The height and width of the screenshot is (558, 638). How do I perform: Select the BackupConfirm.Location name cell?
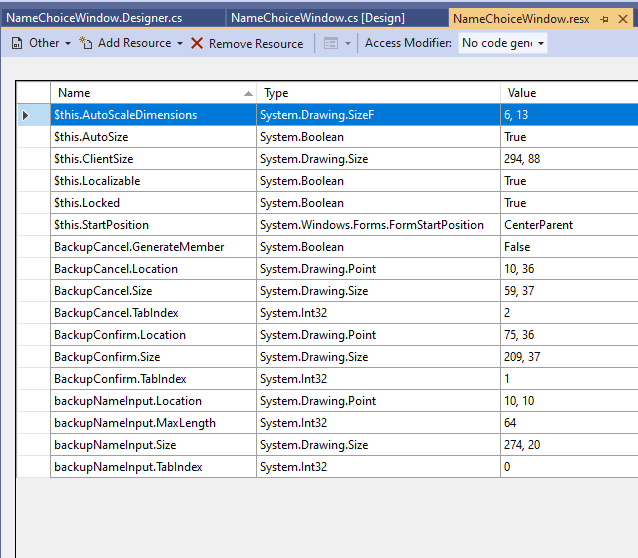coord(153,335)
